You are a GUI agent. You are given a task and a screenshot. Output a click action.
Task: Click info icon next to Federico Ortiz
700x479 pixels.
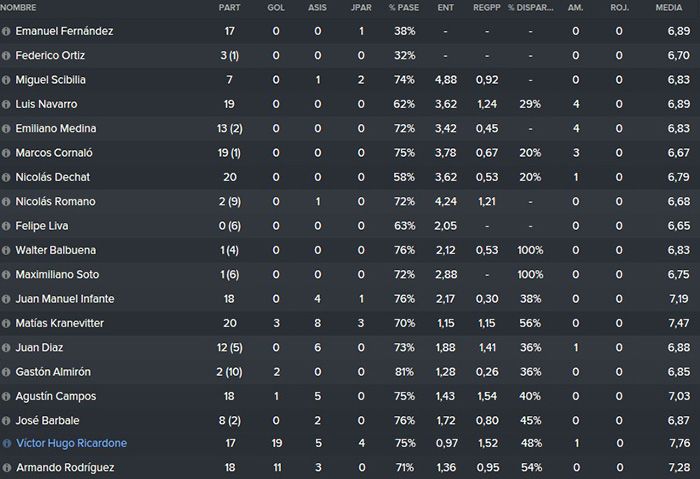(x=6, y=56)
